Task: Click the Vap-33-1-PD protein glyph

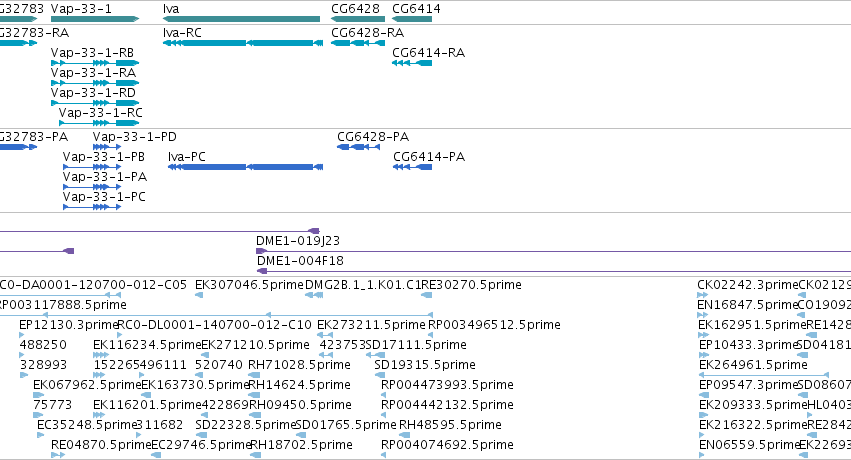Action: (x=107, y=147)
